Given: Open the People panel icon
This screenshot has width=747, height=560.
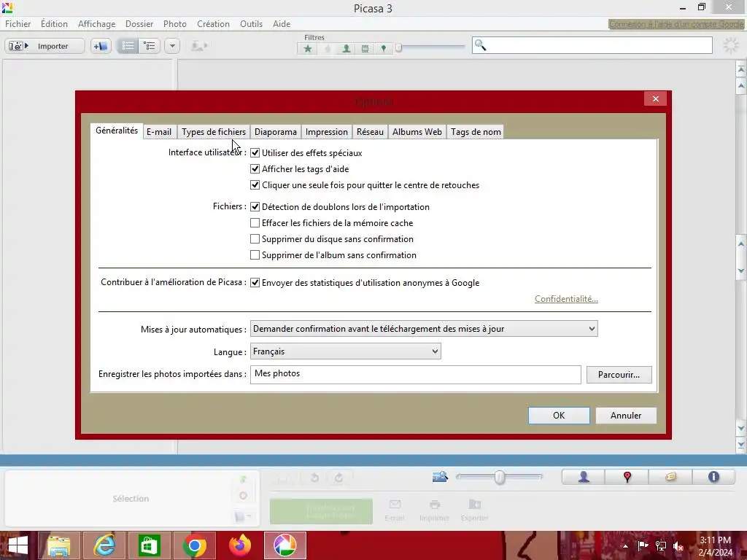Looking at the screenshot, I should pos(584,477).
